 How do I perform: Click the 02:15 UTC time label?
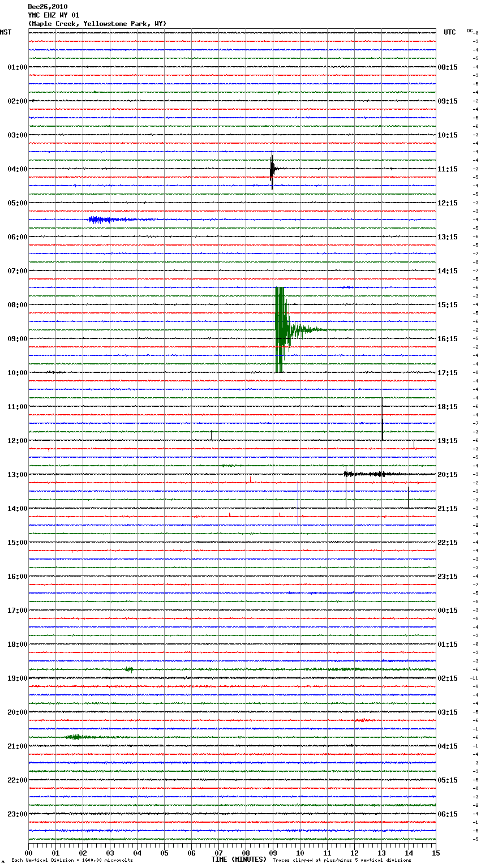tap(448, 678)
